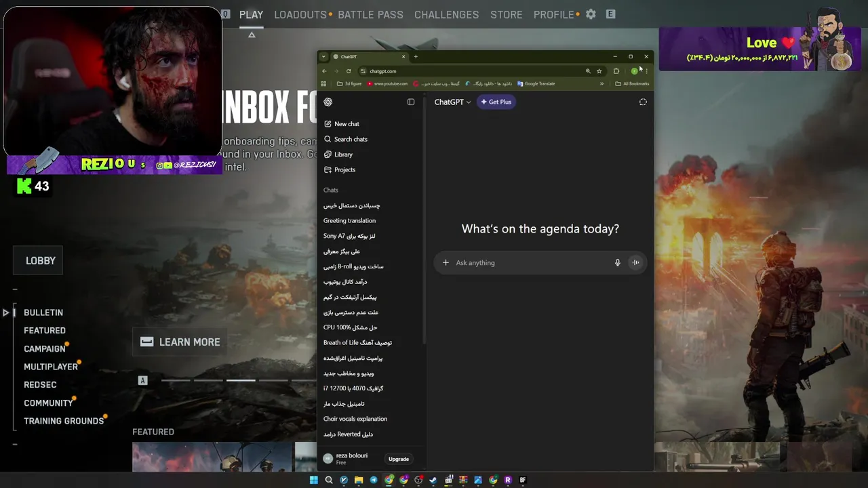Reload the chatgpt.com page
Viewport: 868px width, 488px height.
(x=349, y=71)
